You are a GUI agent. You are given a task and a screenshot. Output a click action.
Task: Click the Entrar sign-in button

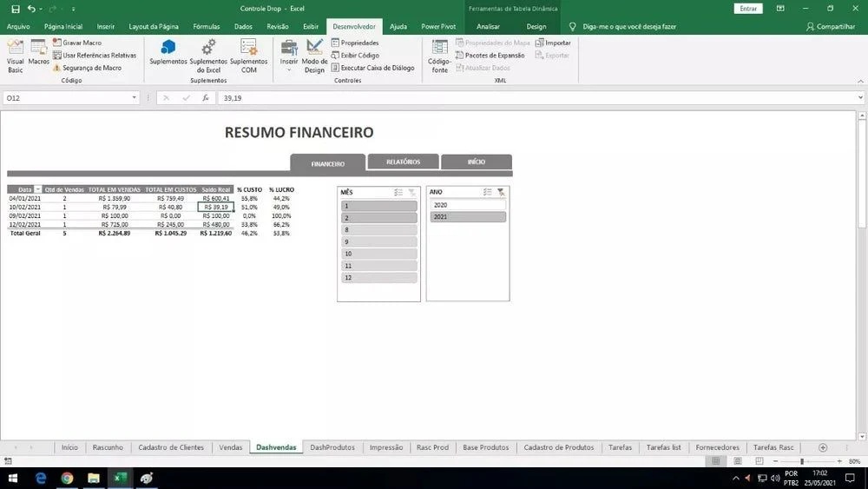tap(748, 9)
